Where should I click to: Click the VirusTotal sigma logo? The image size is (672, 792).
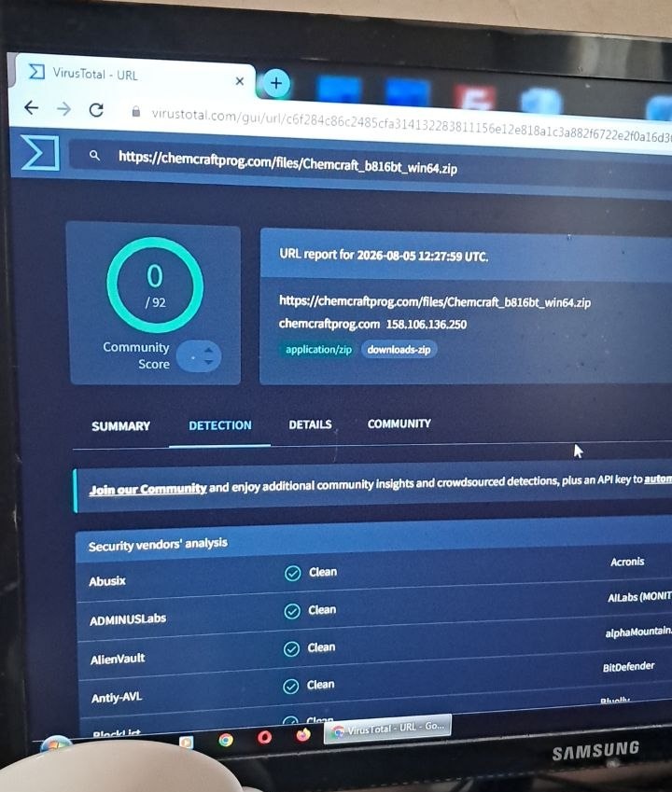[40, 152]
